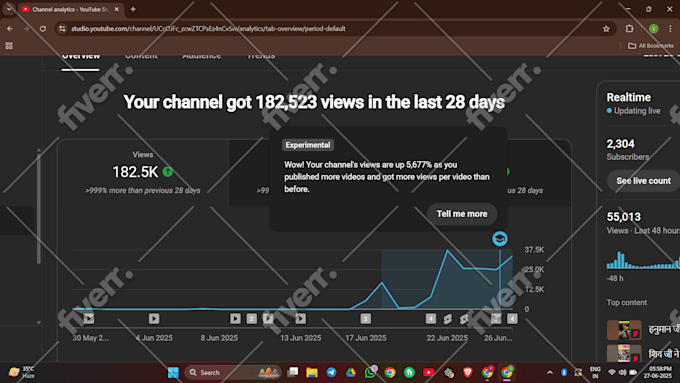Open the volume speaker tray icon
The height and width of the screenshot is (383, 680).
tap(622, 372)
